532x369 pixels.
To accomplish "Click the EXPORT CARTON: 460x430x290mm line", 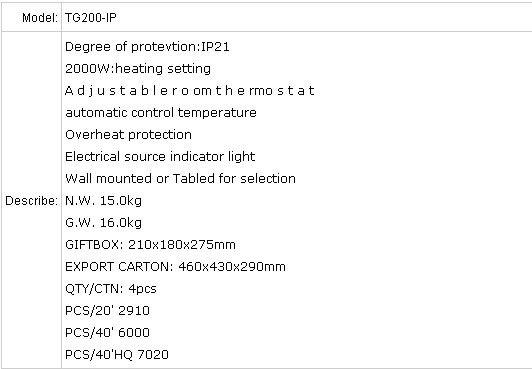I will pyautogui.click(x=175, y=267).
